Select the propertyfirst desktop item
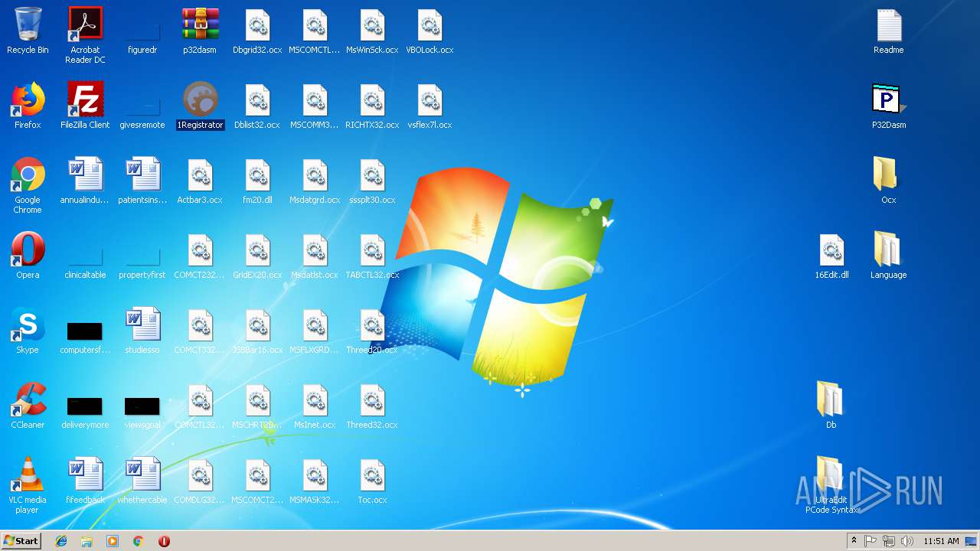This screenshot has height=551, width=980. coord(142,256)
